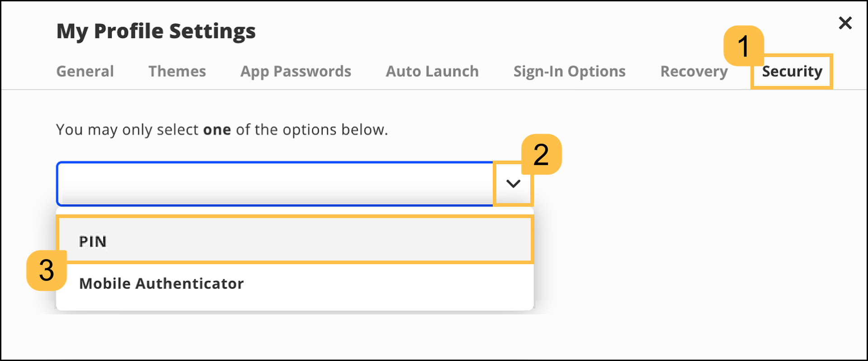Switch to the Security tab

coord(792,71)
